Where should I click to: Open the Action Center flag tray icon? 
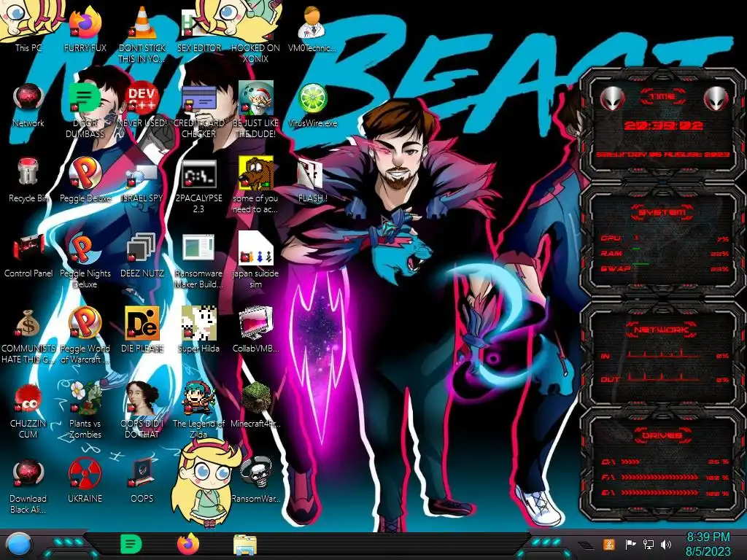[630, 544]
